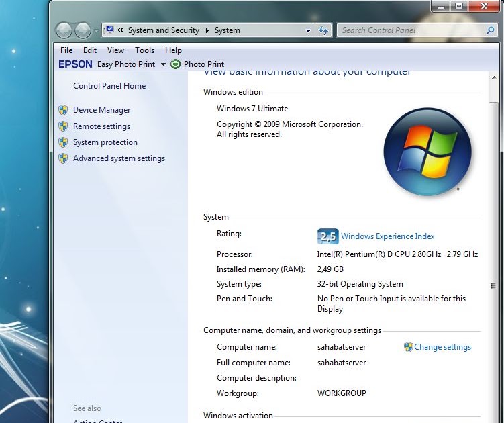This screenshot has width=504, height=423.
Task: Open Advanced system settings link
Action: tap(119, 158)
